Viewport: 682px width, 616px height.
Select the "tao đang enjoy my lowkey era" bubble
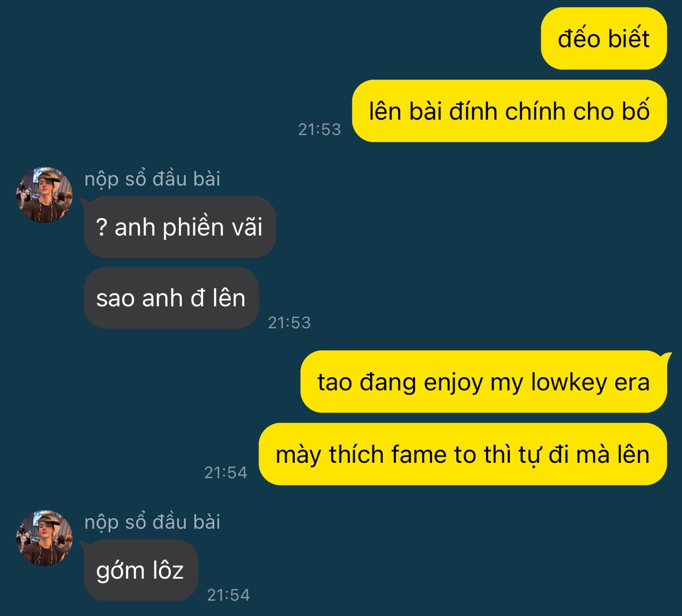point(484,382)
